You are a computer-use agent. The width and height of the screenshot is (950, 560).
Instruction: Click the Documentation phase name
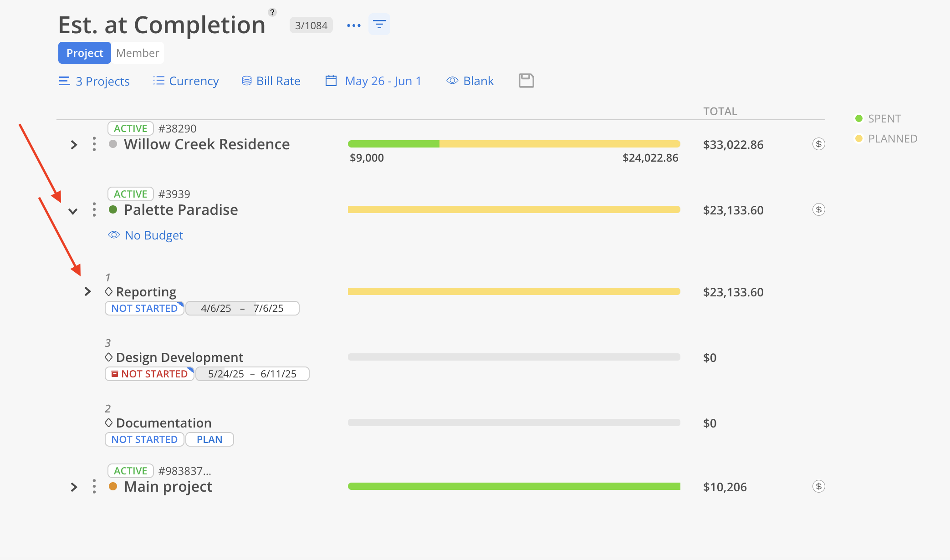(x=164, y=423)
